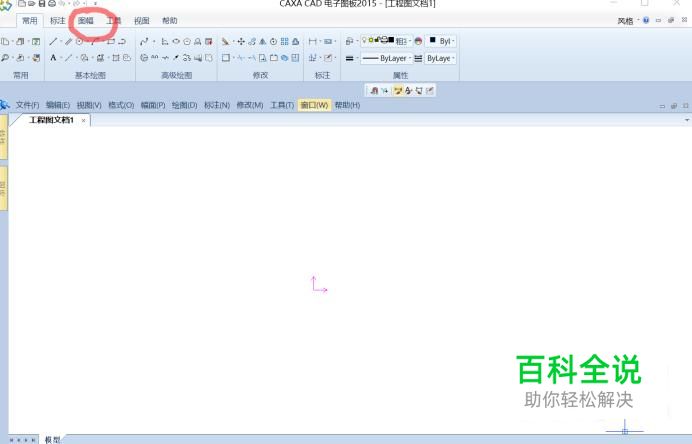Open the 幅面(P) menu
Viewport: 692px width, 444px height.
tap(153, 105)
